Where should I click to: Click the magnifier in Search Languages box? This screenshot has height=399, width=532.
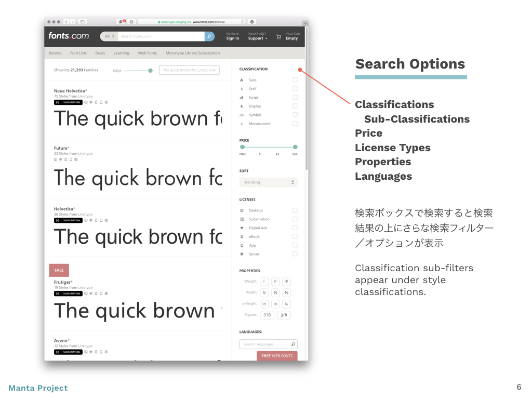[x=293, y=344]
